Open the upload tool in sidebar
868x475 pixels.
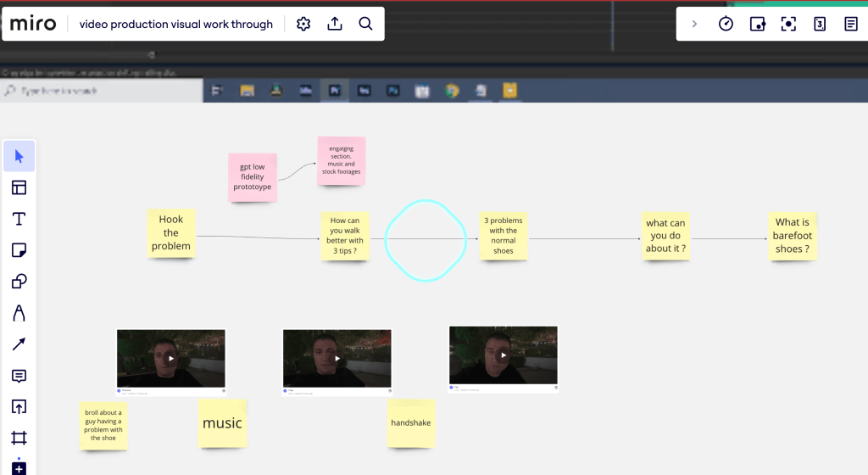[x=19, y=407]
